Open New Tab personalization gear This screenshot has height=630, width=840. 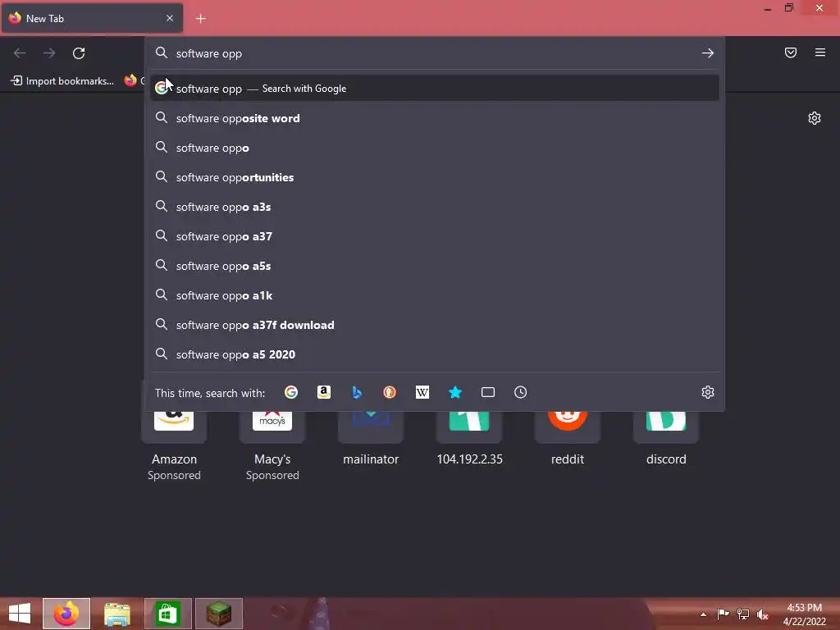pos(815,118)
